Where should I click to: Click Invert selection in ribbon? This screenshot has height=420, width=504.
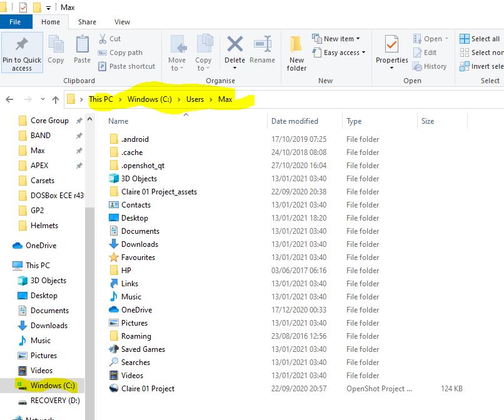(481, 66)
